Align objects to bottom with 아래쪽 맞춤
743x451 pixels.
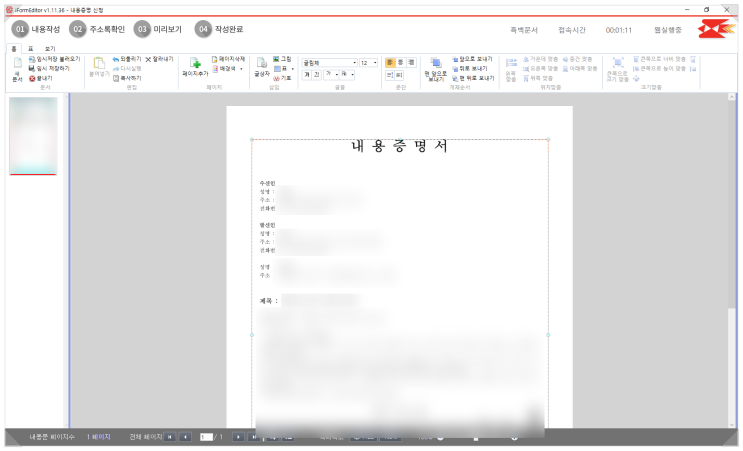(580, 69)
